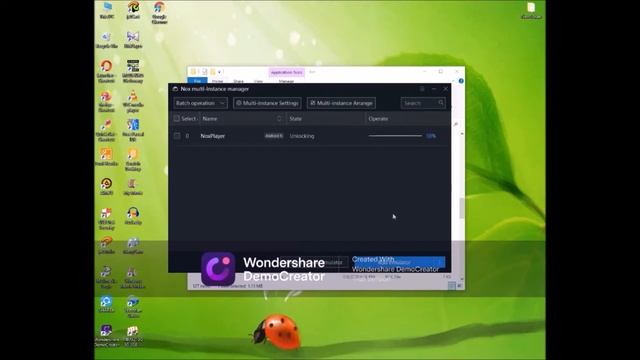The width and height of the screenshot is (640, 360).
Task: Select the NoxPlayer instance name
Action: [x=213, y=136]
